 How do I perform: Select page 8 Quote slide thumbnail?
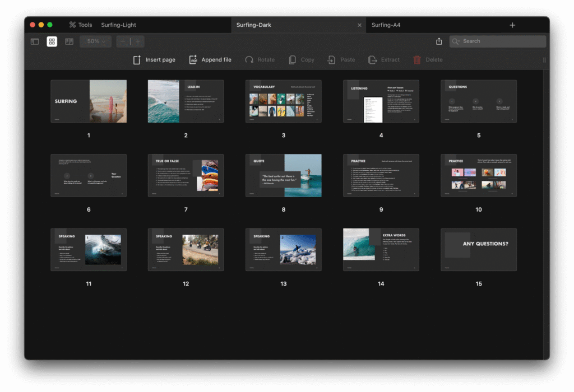(x=283, y=175)
